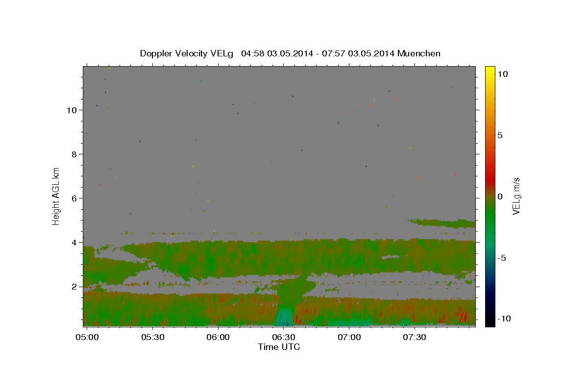Click the colorbar '5' value label

coord(500,135)
